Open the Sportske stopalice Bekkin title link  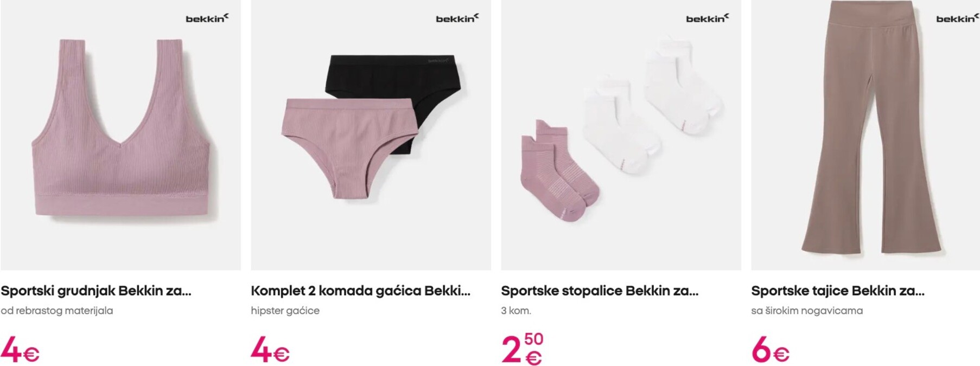[600, 291]
